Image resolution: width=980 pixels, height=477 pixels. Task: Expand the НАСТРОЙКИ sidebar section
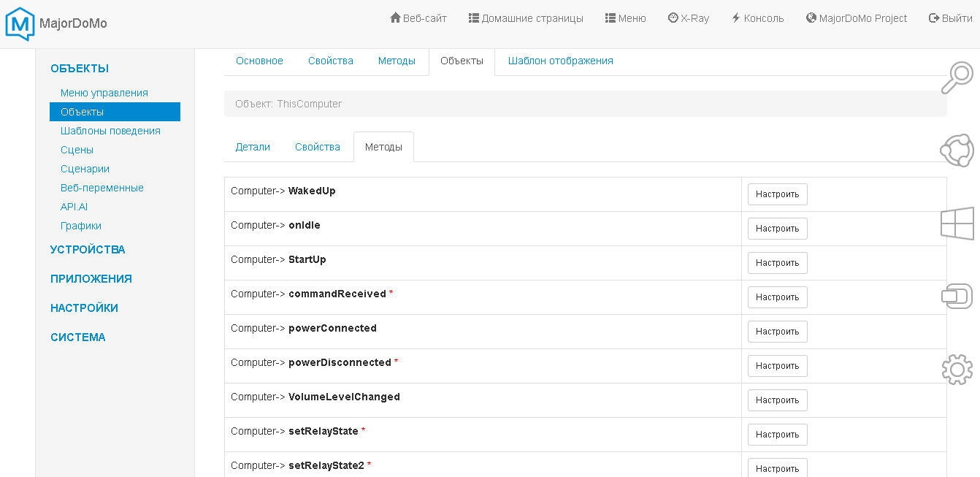tap(84, 308)
